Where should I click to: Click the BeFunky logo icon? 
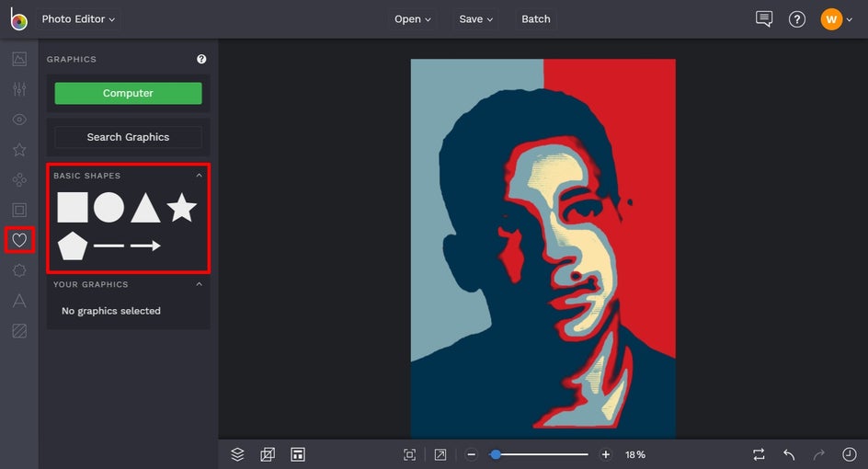coord(18,19)
